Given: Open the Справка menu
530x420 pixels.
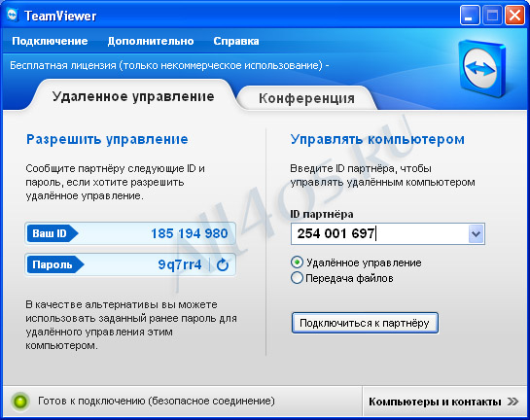Looking at the screenshot, I should pos(236,41).
